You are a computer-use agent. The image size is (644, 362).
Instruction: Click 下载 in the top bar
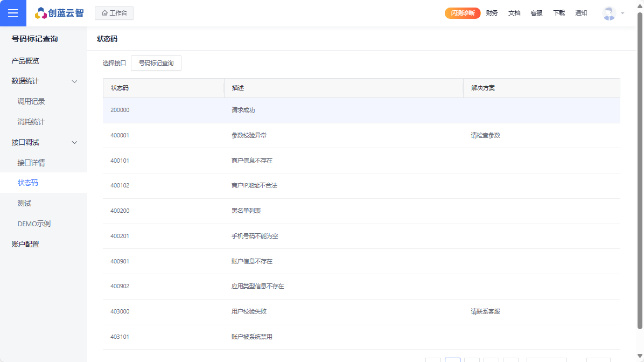559,13
